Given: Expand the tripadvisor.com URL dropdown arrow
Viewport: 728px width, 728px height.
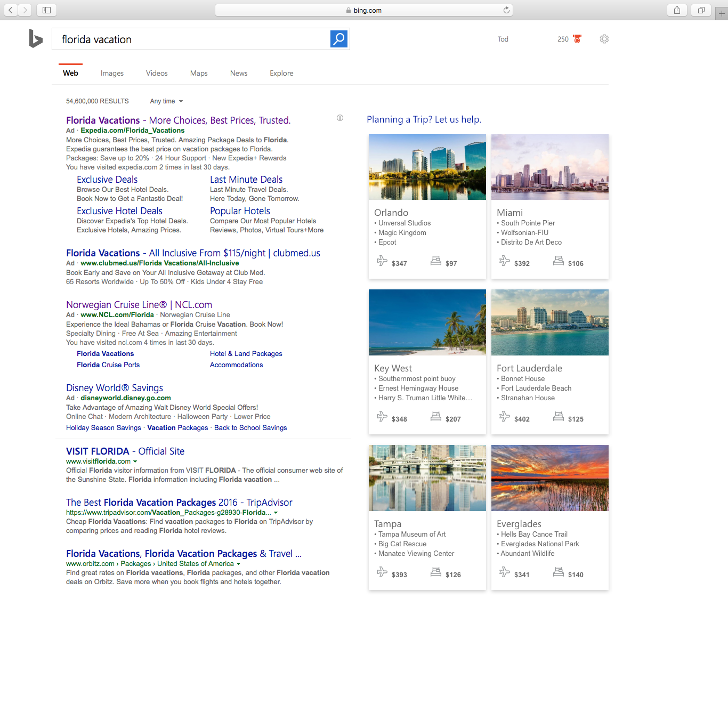Looking at the screenshot, I should click(x=276, y=513).
